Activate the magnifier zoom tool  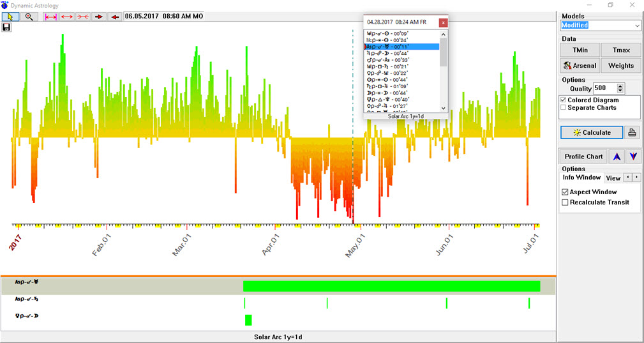tap(29, 16)
